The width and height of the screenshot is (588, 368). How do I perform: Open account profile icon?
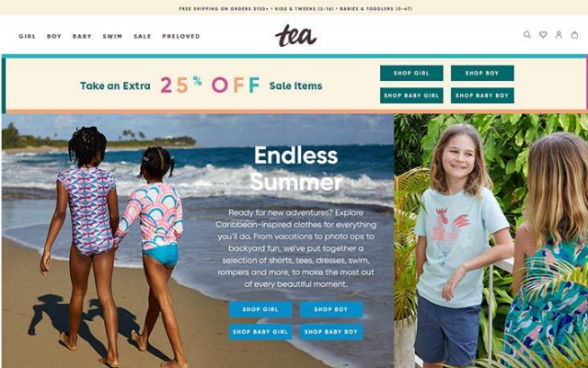tap(559, 35)
